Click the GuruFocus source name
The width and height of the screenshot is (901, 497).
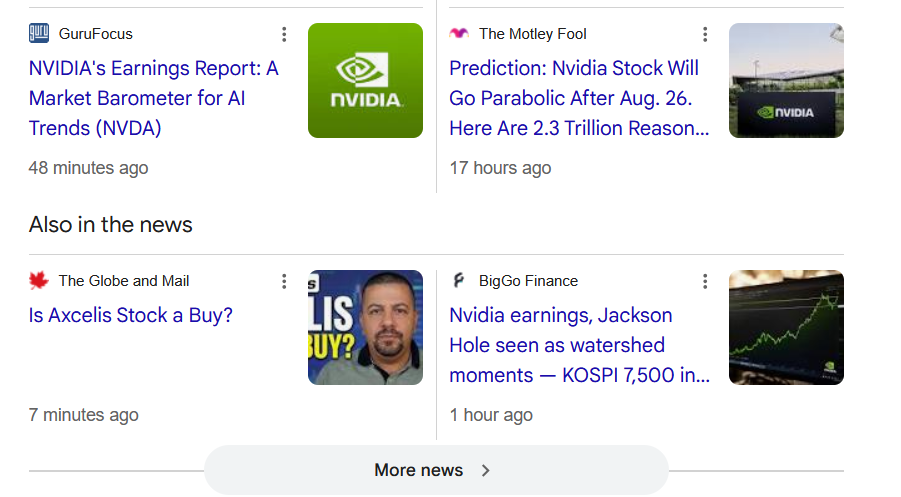click(95, 34)
